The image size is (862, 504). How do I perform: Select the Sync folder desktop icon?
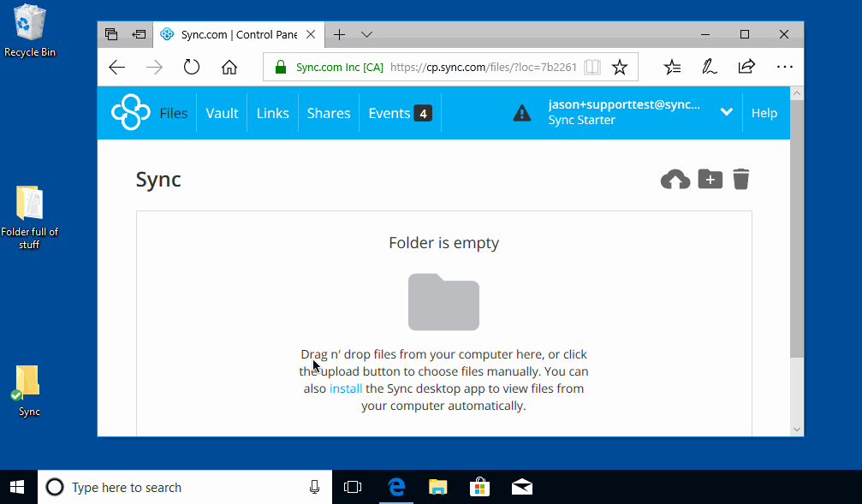click(x=28, y=391)
